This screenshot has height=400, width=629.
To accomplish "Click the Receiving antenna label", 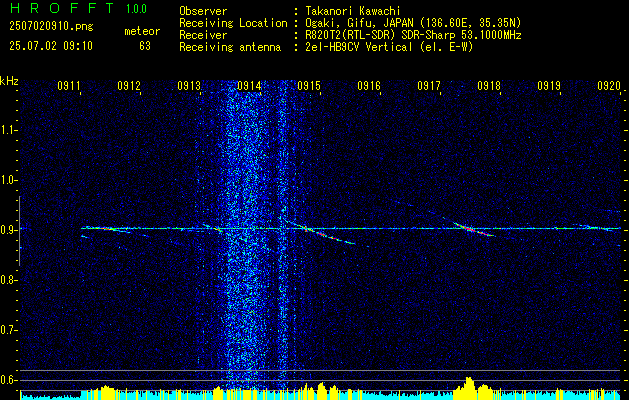I will [x=230, y=47].
